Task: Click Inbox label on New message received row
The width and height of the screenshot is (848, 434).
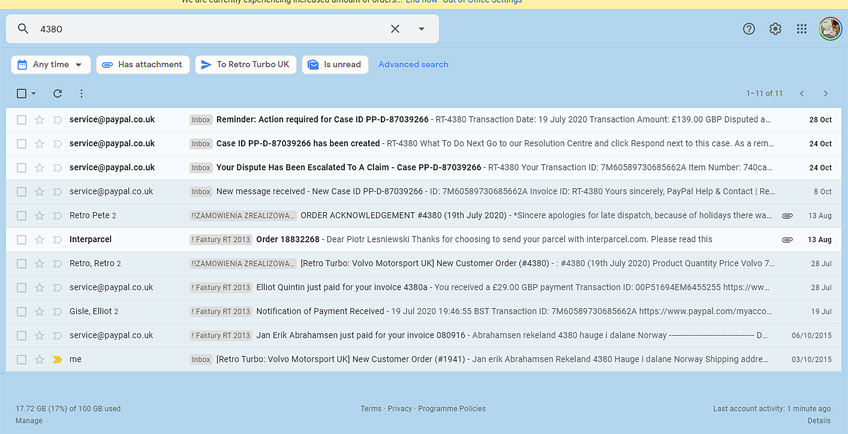Action: click(x=201, y=192)
